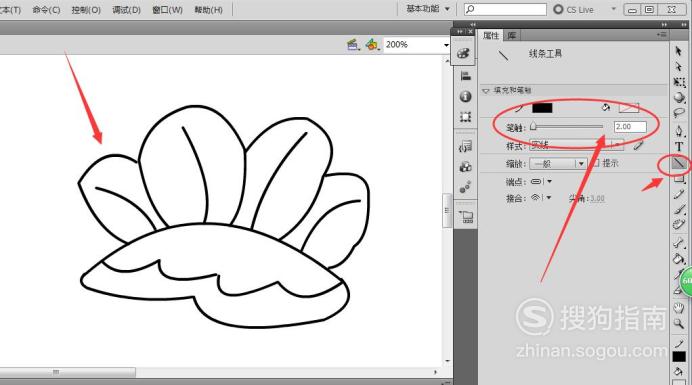Select the Free Transform tool
692x385 pixels.
[x=679, y=82]
